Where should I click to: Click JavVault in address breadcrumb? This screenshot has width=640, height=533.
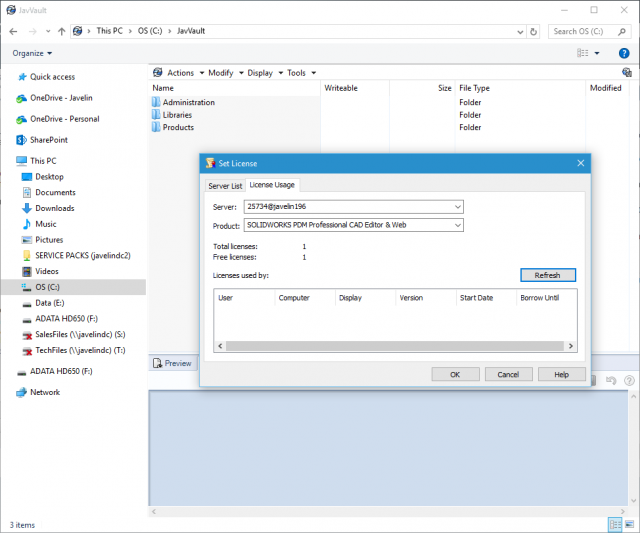[x=191, y=31]
